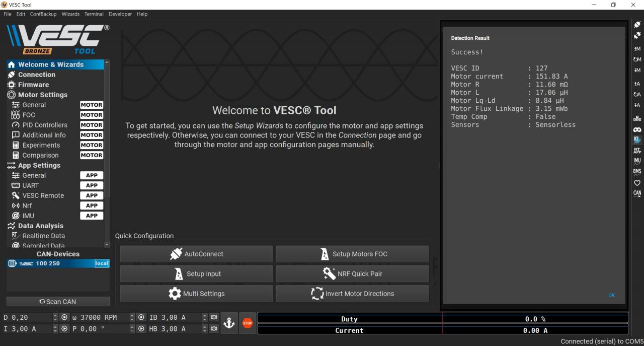Click the anchor full-brake icon
The image size is (644, 346).
tap(229, 323)
